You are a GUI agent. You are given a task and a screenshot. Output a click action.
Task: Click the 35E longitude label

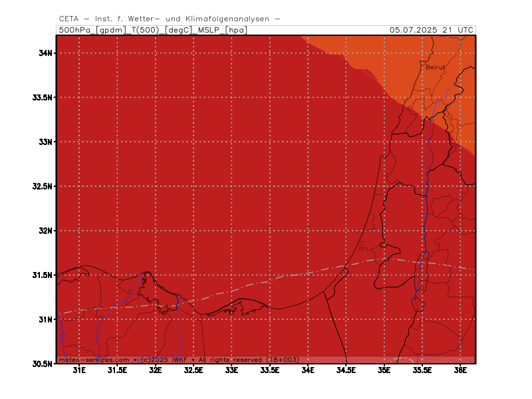(384, 370)
